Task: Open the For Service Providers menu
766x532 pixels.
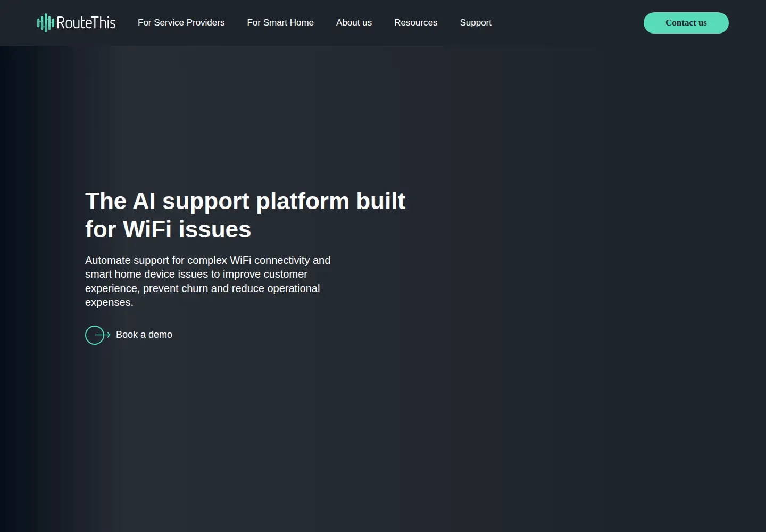Action: [x=181, y=22]
